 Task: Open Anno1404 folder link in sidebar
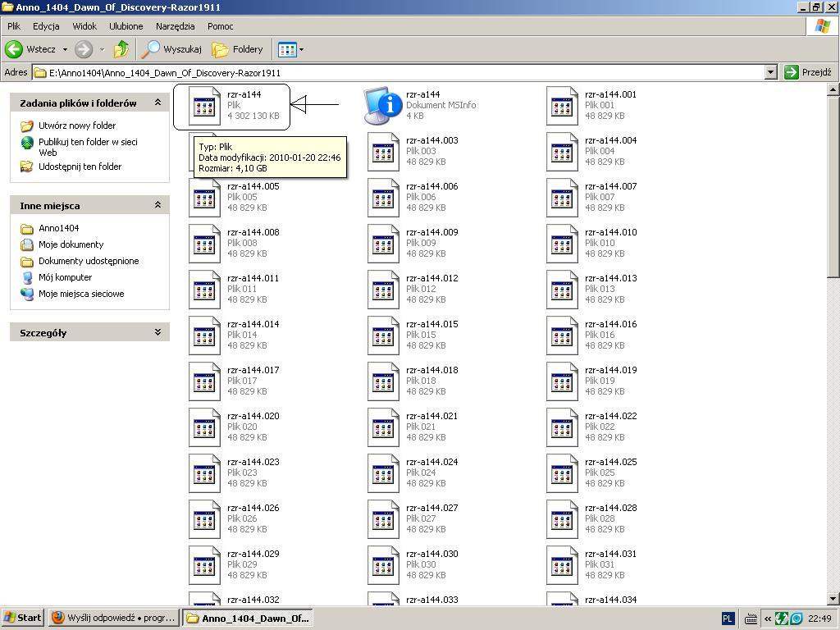pos(58,228)
